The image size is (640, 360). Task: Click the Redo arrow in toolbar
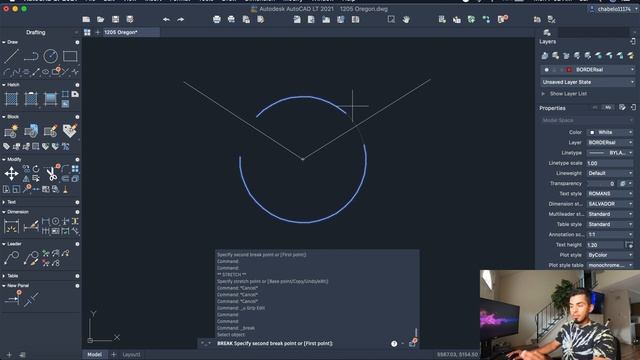180,20
